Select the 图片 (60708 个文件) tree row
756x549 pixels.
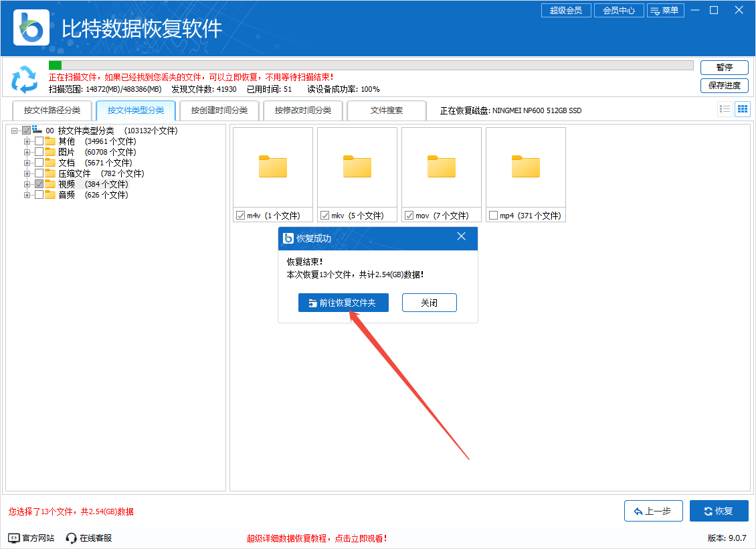pos(97,152)
